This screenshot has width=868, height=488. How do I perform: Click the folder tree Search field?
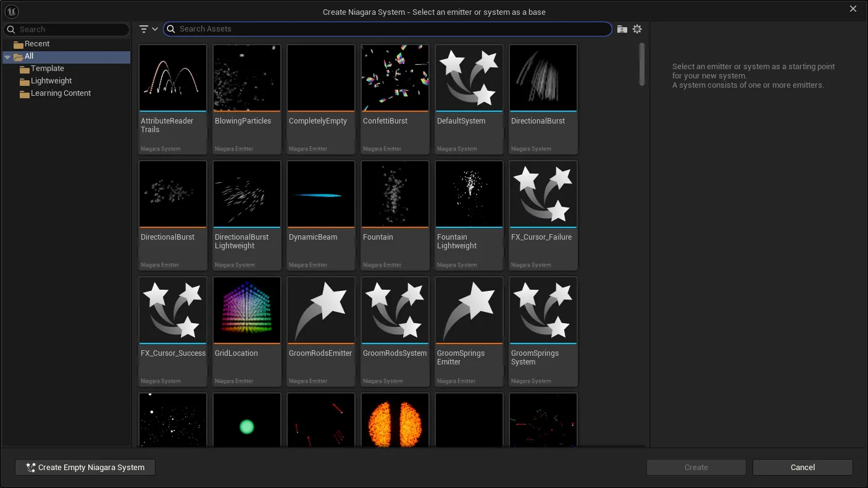tap(67, 29)
